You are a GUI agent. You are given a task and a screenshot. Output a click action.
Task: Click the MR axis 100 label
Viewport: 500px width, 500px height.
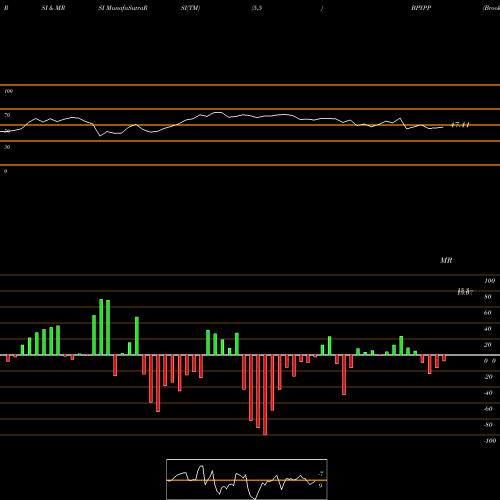489,281
